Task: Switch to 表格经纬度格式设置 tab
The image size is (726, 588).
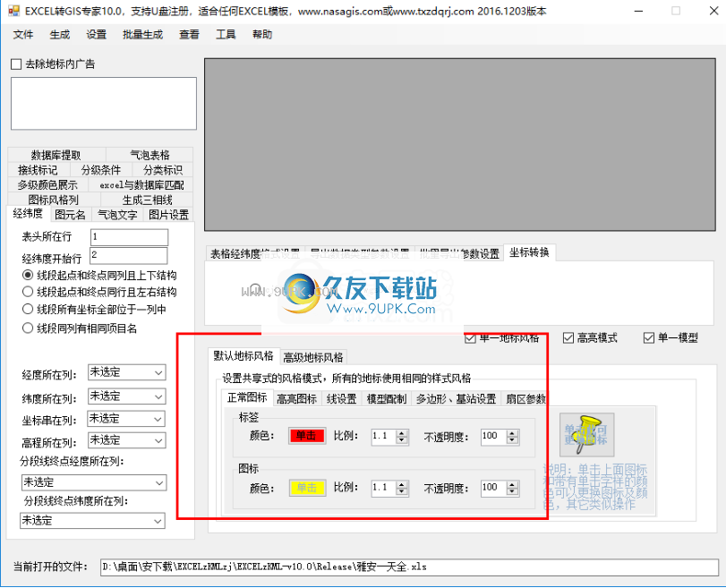Action: [x=255, y=253]
